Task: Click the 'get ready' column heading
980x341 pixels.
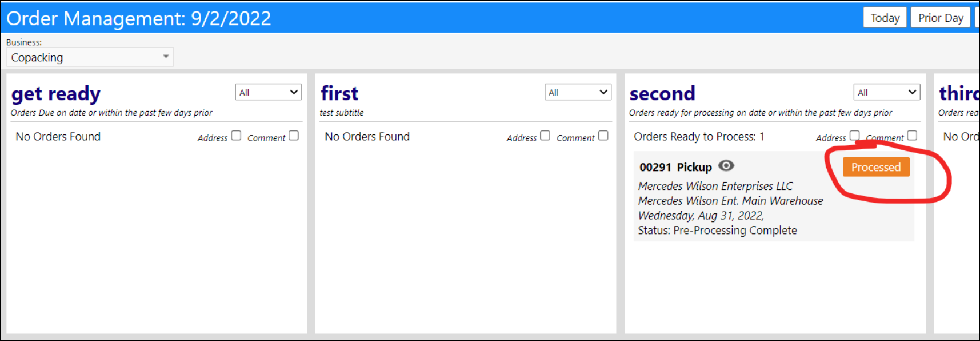Action: [56, 94]
